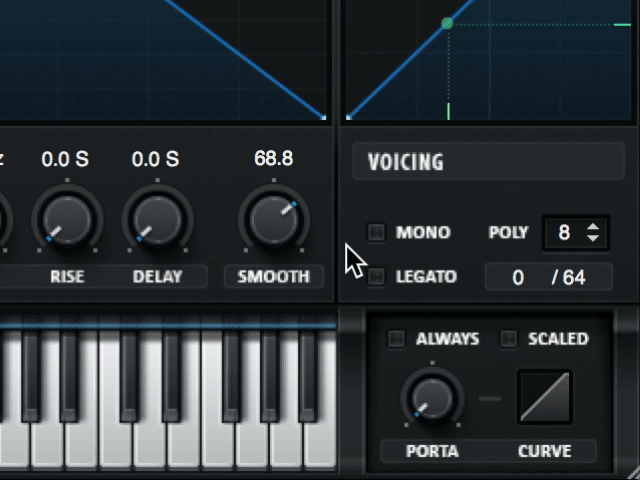Enable the MONO checkbox
640x480 pixels.
[x=376, y=232]
